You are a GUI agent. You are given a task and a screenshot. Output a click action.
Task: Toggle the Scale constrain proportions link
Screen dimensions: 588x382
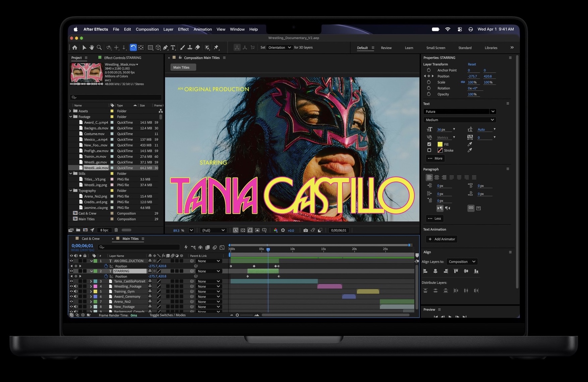(463, 82)
